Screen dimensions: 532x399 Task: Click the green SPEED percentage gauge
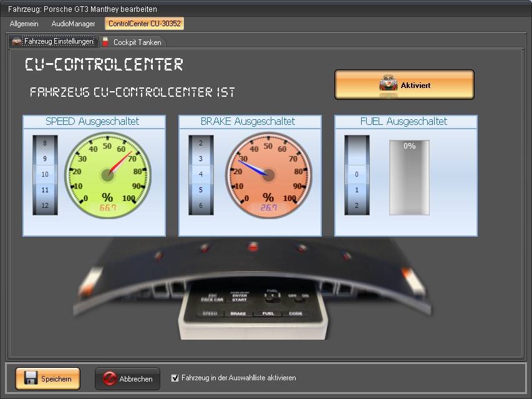click(108, 175)
